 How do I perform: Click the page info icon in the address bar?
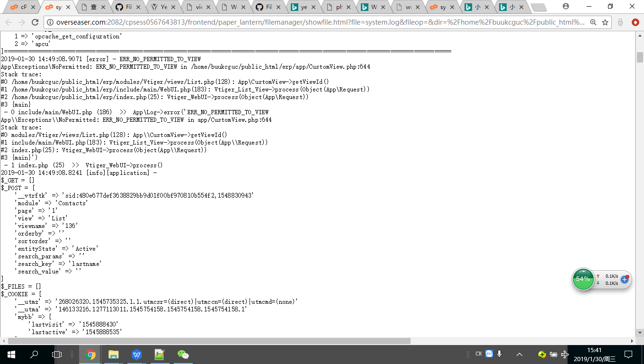[50, 21]
